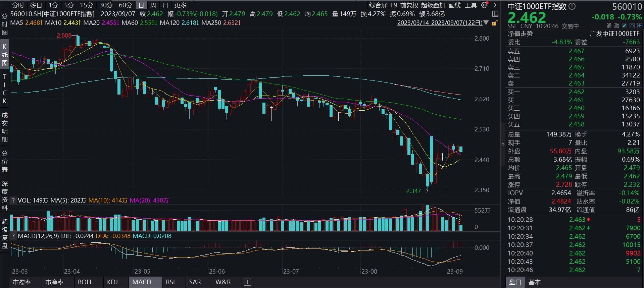Click the question mark beside MACD indicator

pos(13,236)
